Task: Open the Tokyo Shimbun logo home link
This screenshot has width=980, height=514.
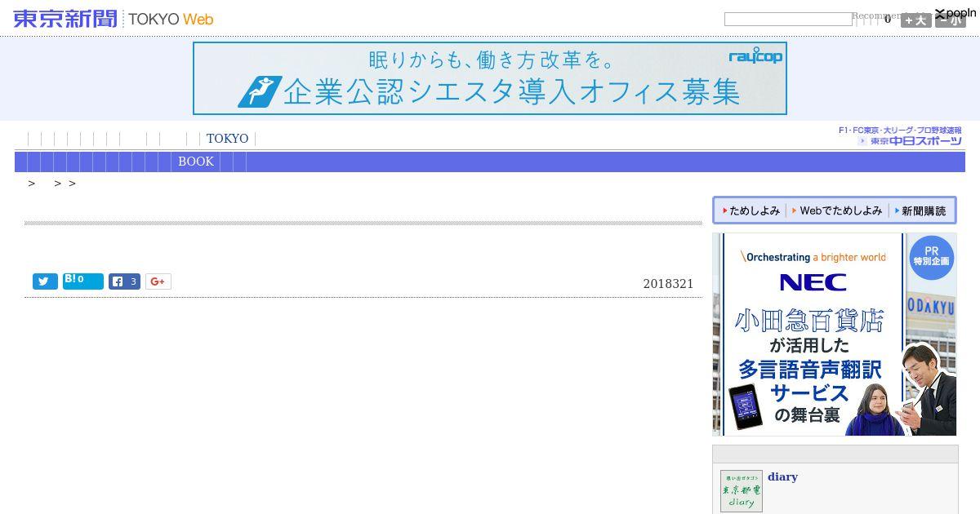Action: click(x=65, y=19)
